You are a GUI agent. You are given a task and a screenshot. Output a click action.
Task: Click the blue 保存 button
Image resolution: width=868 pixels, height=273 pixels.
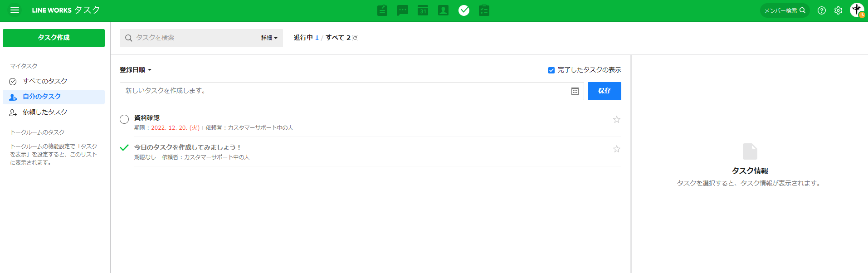pyautogui.click(x=604, y=91)
